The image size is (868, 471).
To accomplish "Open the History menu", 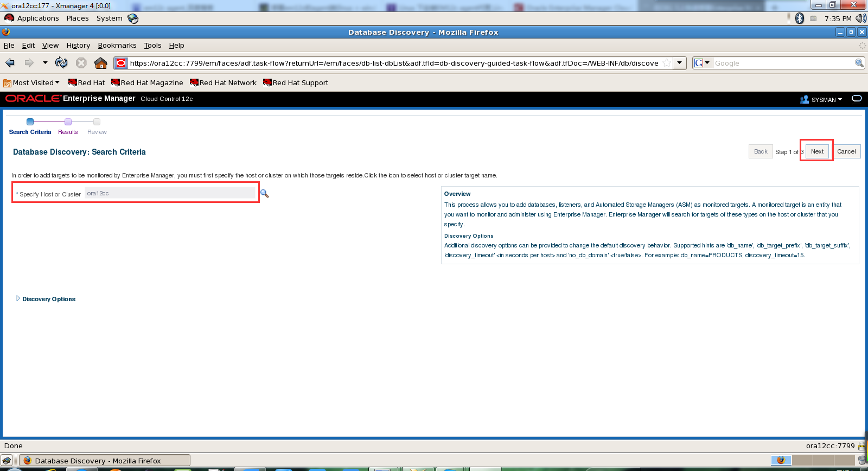I will [x=78, y=46].
